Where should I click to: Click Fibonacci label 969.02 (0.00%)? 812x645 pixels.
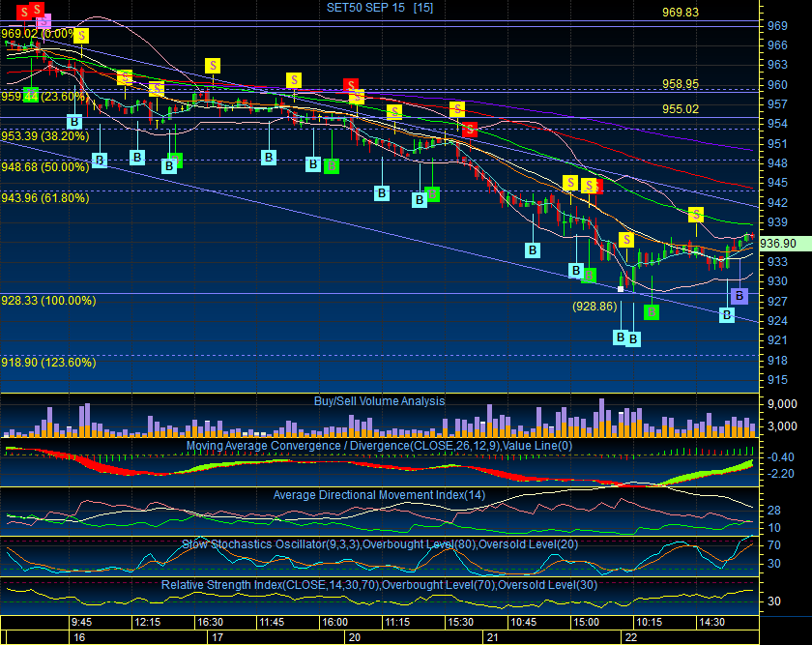coord(38,34)
